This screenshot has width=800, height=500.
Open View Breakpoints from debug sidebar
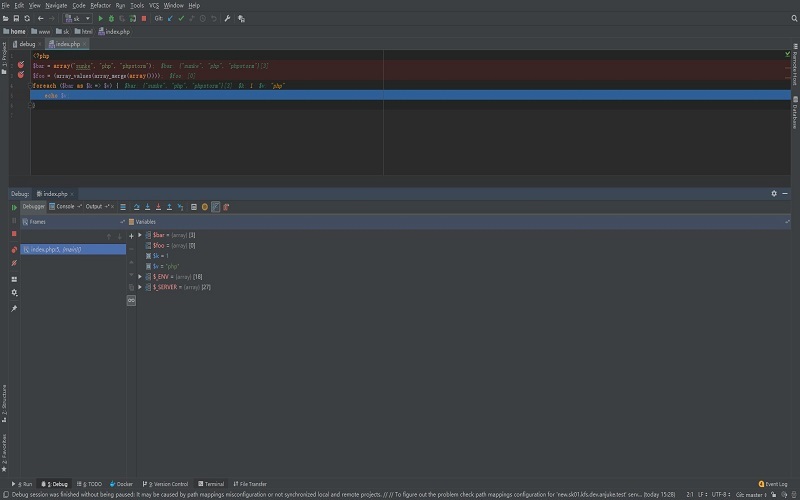14,249
